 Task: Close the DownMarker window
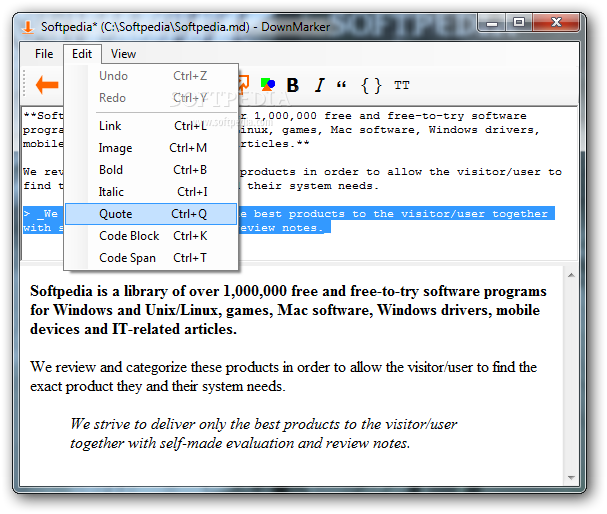(556, 22)
